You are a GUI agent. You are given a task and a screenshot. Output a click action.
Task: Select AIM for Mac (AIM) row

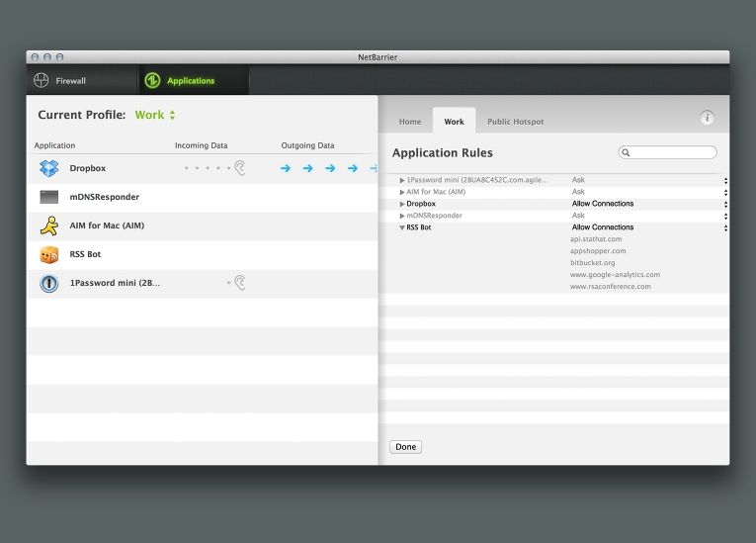click(x=203, y=226)
